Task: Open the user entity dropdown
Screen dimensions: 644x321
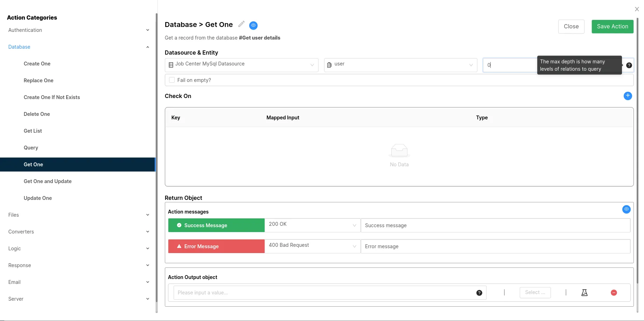Action: click(x=400, y=65)
